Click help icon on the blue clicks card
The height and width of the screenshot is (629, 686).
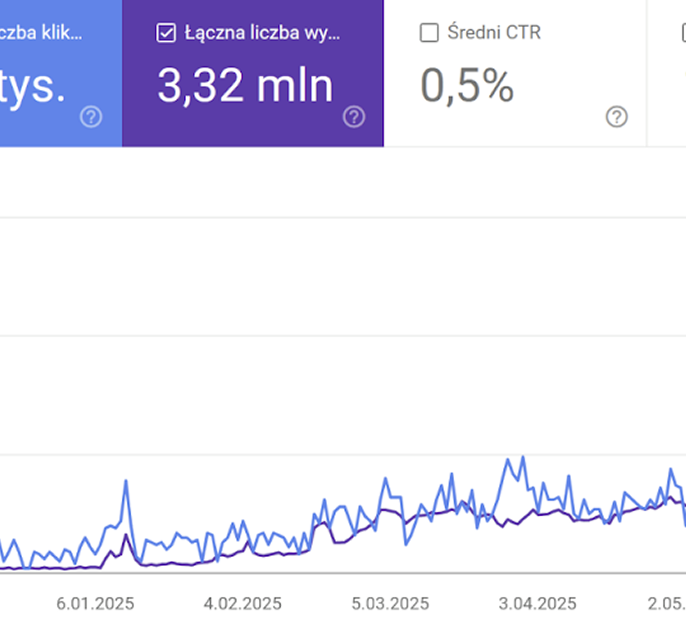[x=91, y=117]
